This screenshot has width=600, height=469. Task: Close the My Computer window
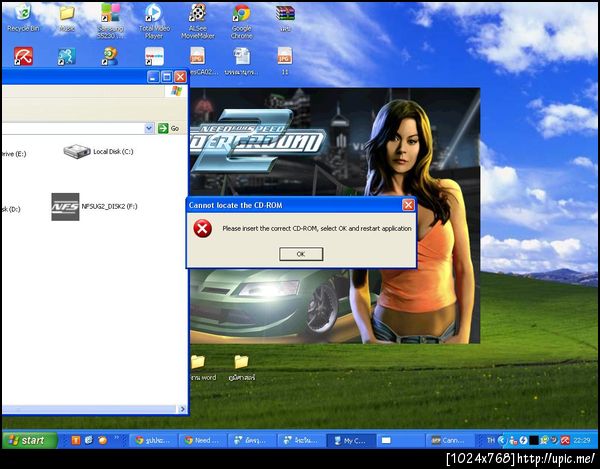pos(180,77)
